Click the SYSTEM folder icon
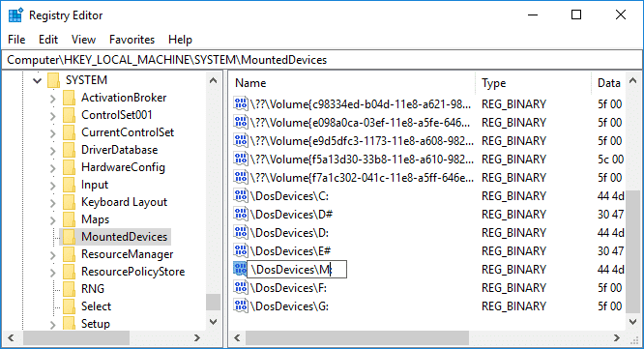This screenshot has width=644, height=349. [x=54, y=80]
